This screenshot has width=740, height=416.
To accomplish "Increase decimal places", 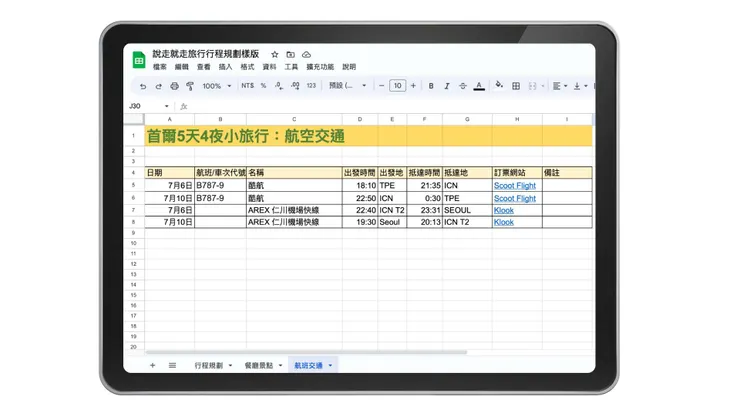I will click(295, 85).
